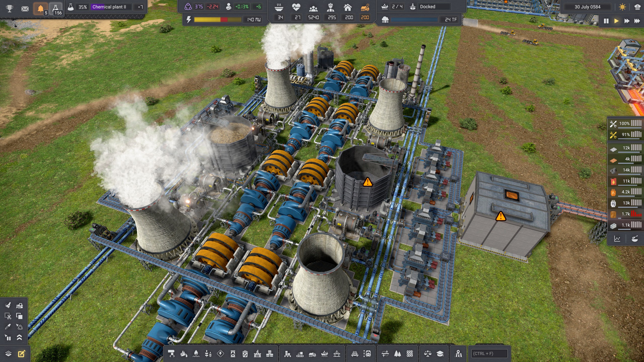Open the trade balance scales
The height and width of the screenshot is (362, 644).
click(428, 354)
